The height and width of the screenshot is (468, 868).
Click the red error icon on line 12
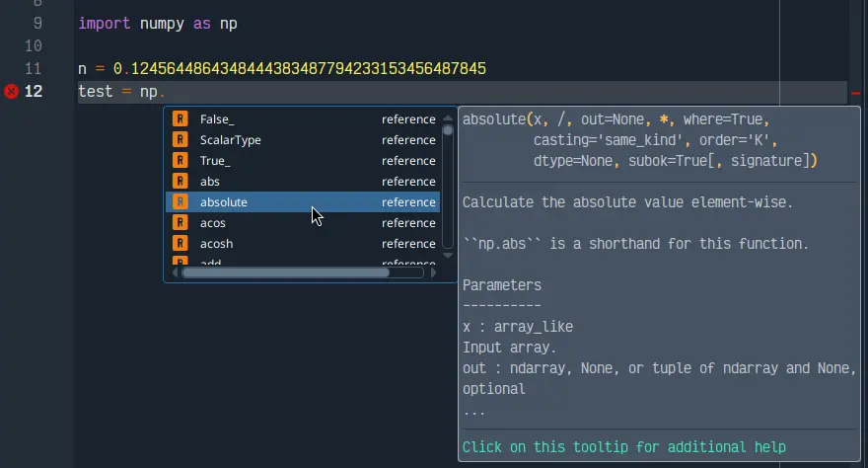11,92
